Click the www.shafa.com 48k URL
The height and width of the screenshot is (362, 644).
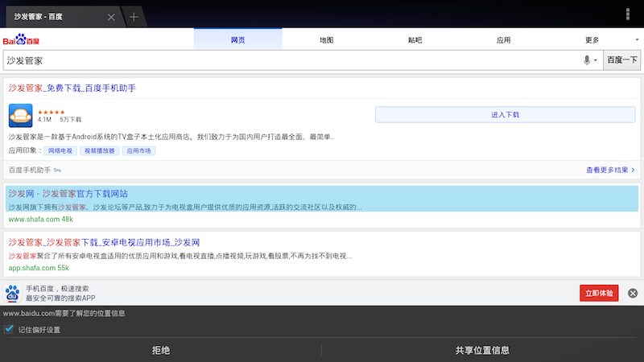[41, 219]
